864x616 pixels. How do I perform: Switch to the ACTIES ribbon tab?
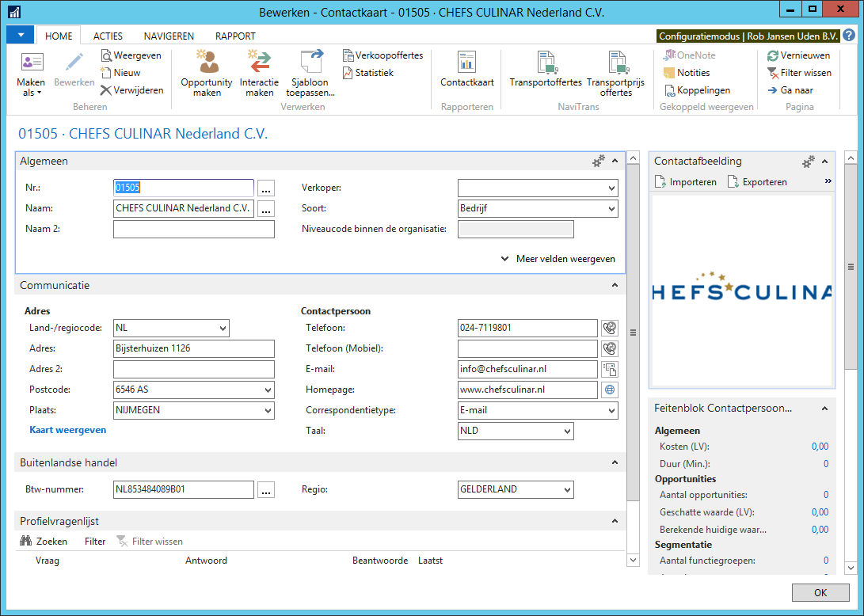[108, 36]
